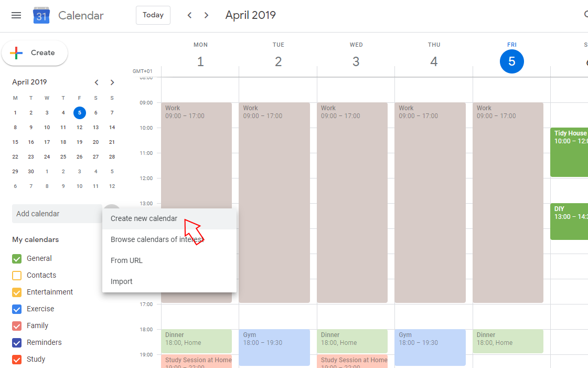Pick April 17 in mini calendar
Screen dimensions: 588x368
(47, 142)
